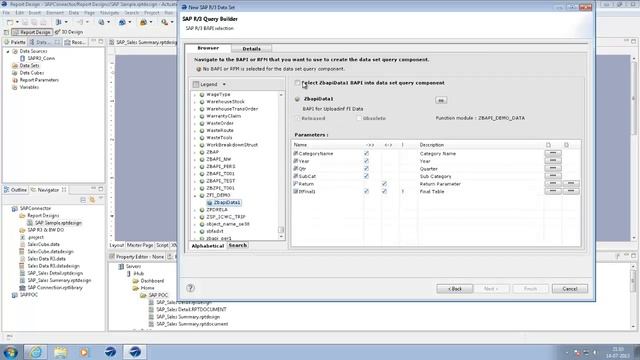Expand the ZBAP tree node
The width and height of the screenshot is (640, 360).
[195, 152]
